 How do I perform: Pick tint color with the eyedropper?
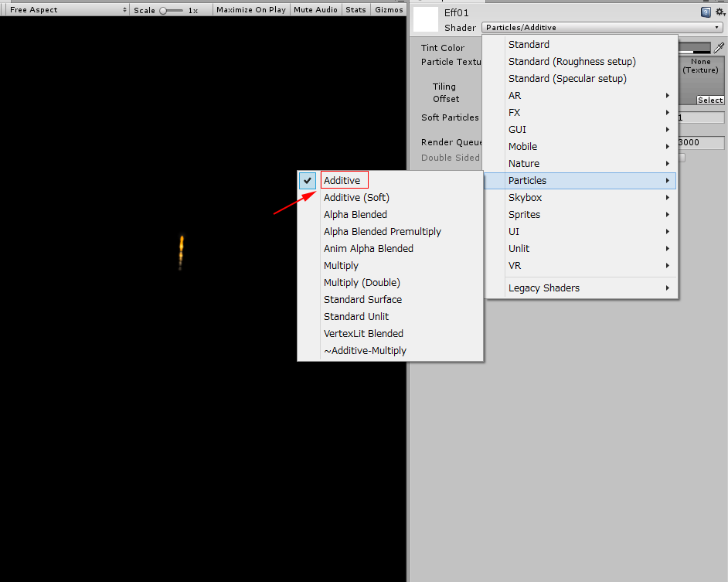tap(719, 47)
